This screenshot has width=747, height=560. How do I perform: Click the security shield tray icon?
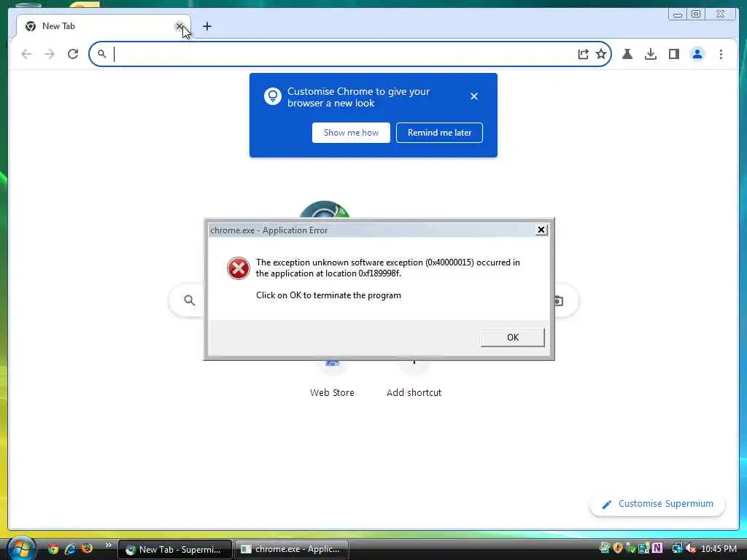[x=618, y=548]
